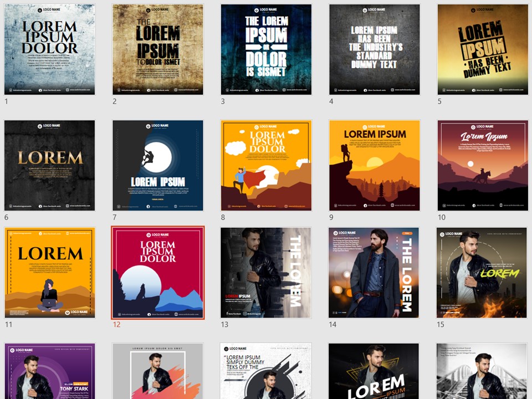Select slide 15 with green LOREM and fire

pyautogui.click(x=482, y=273)
